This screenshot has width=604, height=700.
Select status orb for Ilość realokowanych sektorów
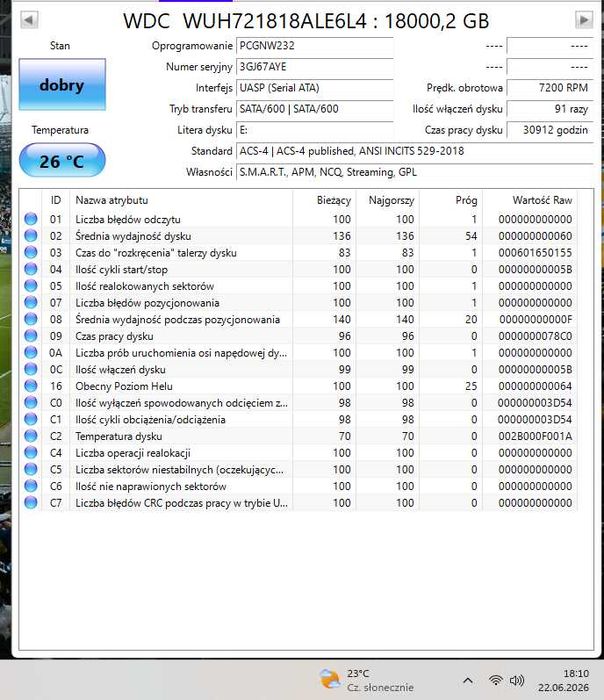[31, 286]
